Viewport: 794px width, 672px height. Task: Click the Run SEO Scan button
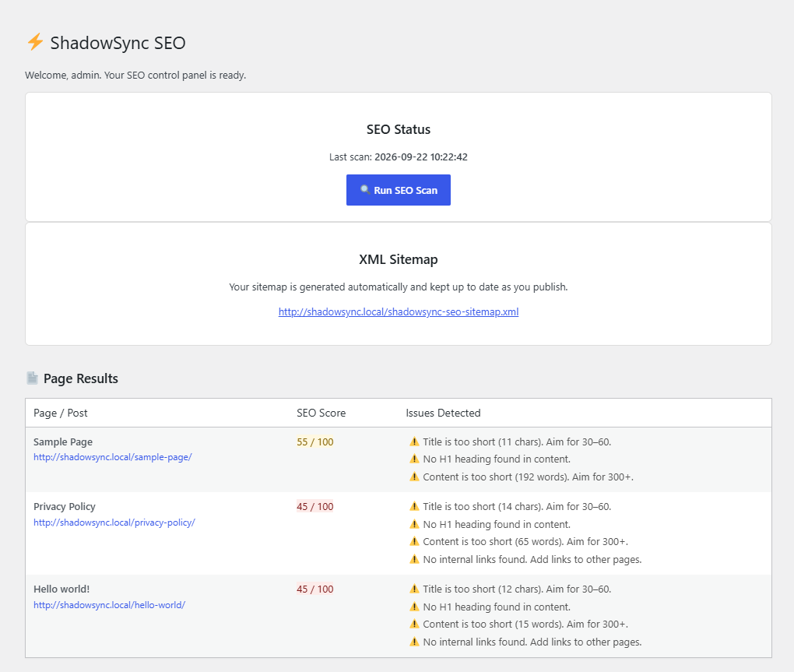click(x=399, y=190)
